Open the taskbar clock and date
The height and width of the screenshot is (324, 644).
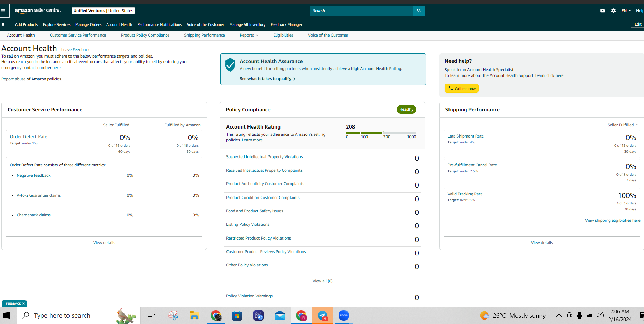coord(620,315)
